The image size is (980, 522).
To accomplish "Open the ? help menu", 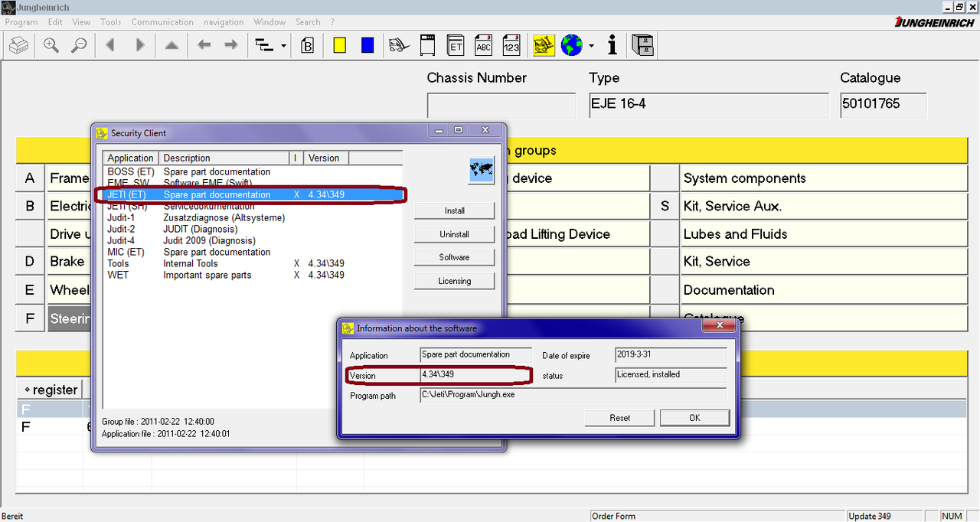I will 332,22.
